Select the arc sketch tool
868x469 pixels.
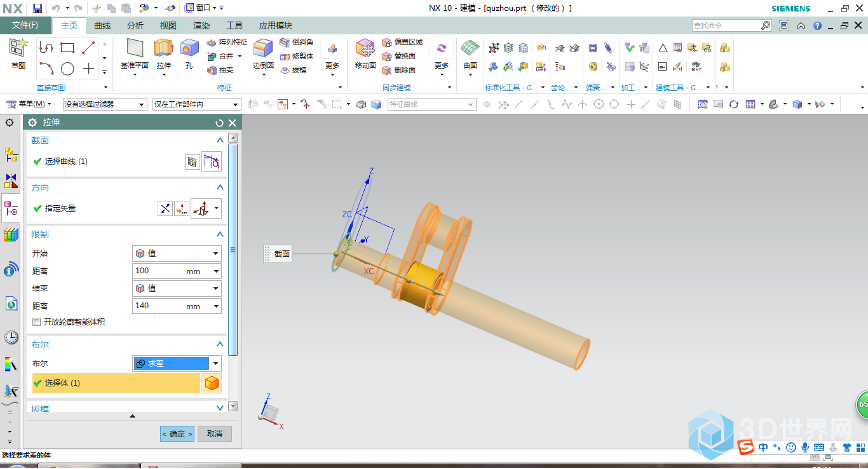pyautogui.click(x=46, y=69)
